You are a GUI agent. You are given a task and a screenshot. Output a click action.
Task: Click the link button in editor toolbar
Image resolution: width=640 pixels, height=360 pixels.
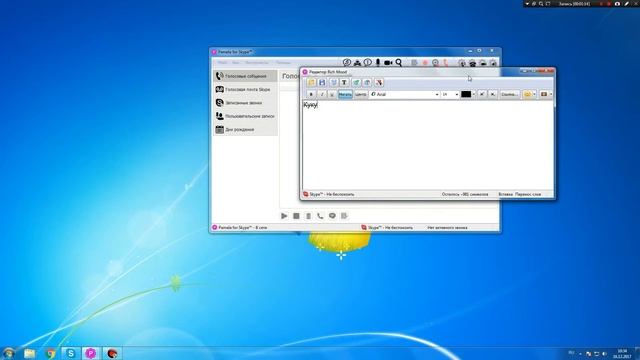click(509, 94)
